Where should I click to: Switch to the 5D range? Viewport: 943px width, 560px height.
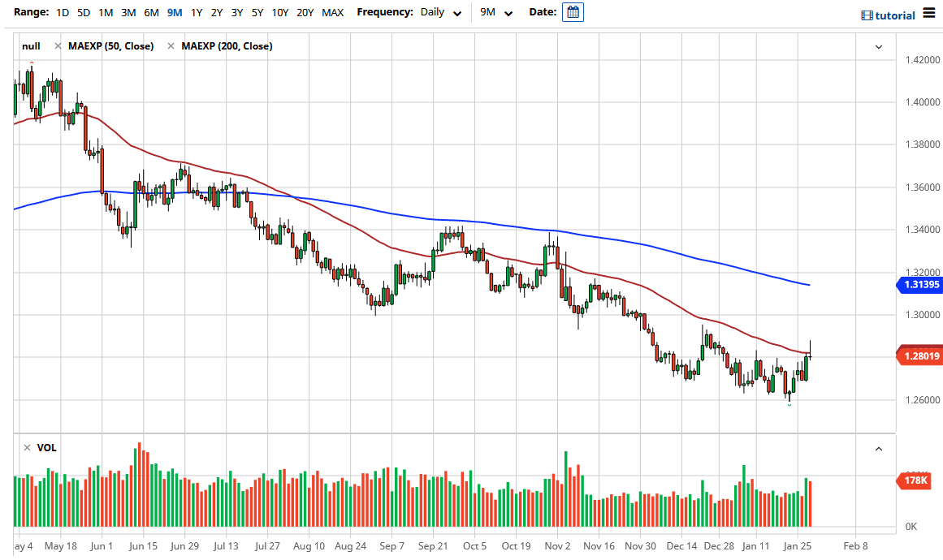[x=82, y=12]
